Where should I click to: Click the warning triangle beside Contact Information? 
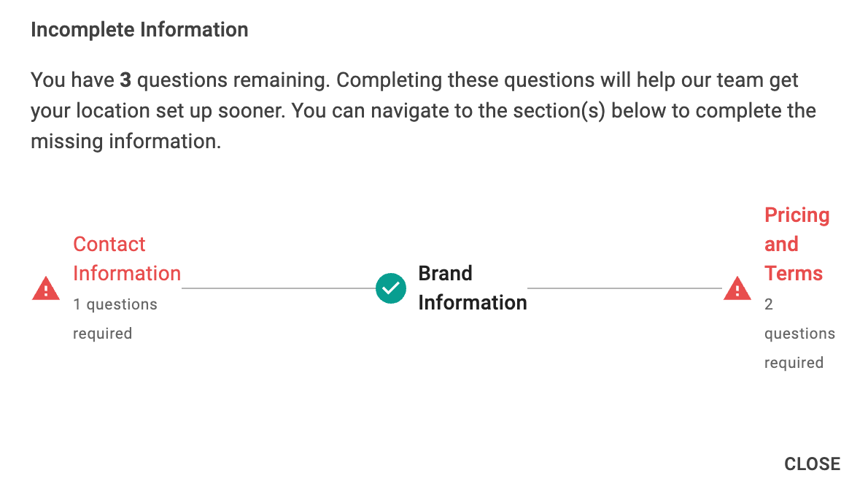(x=46, y=288)
